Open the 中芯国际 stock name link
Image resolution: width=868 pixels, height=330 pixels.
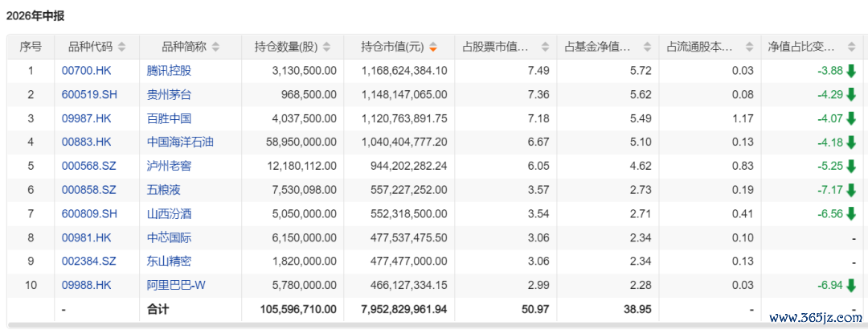tap(170, 237)
